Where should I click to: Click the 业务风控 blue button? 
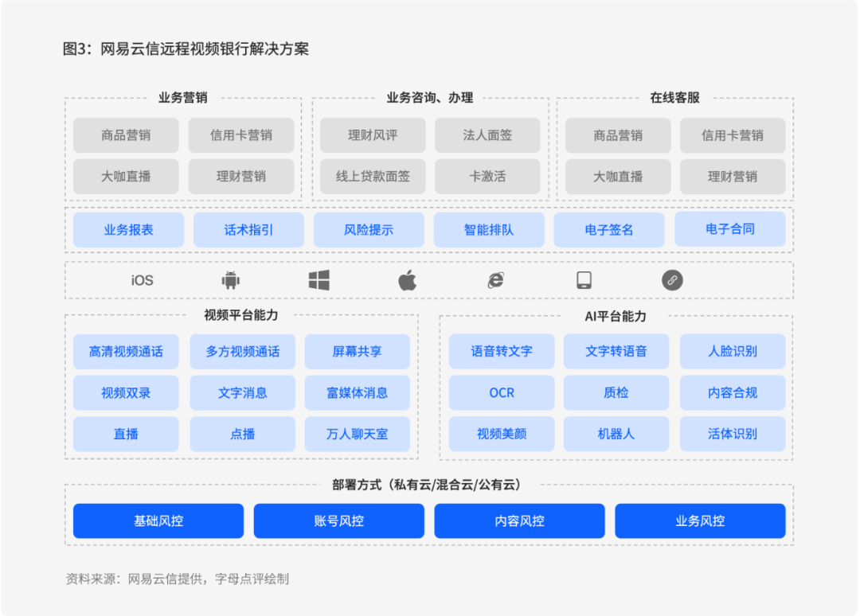click(700, 520)
